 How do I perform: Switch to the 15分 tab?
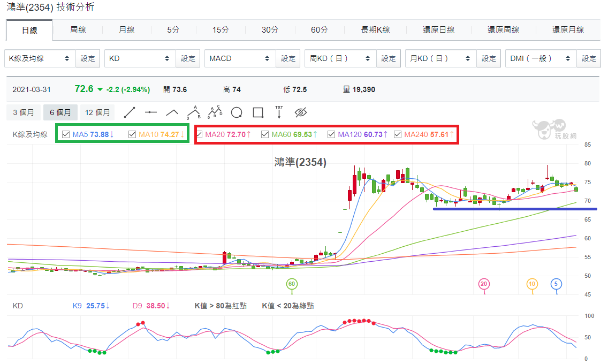[x=221, y=30]
